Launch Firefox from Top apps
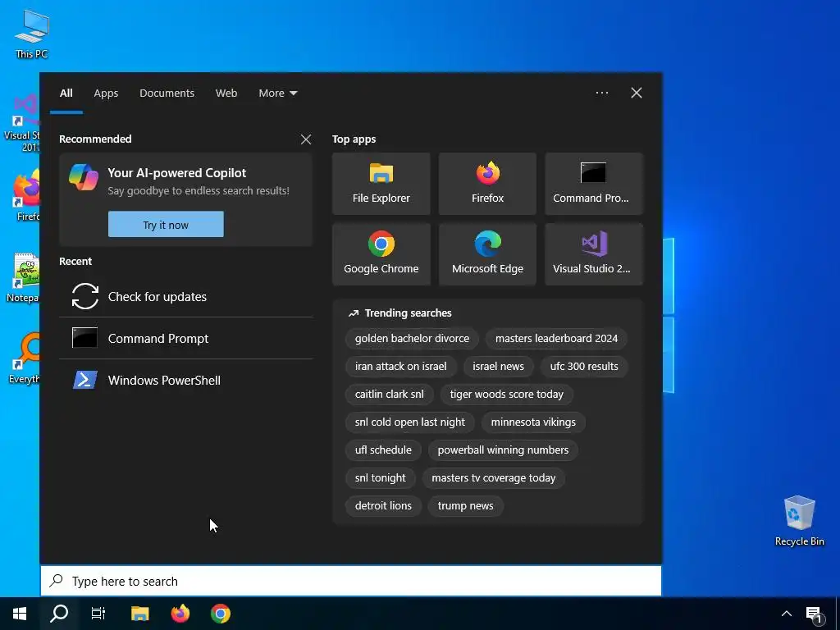 point(487,184)
